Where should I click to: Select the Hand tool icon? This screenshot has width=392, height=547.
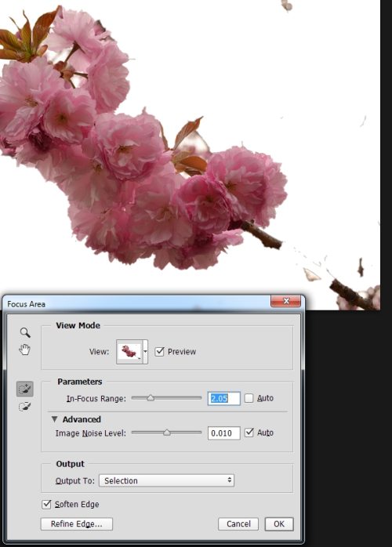click(25, 350)
